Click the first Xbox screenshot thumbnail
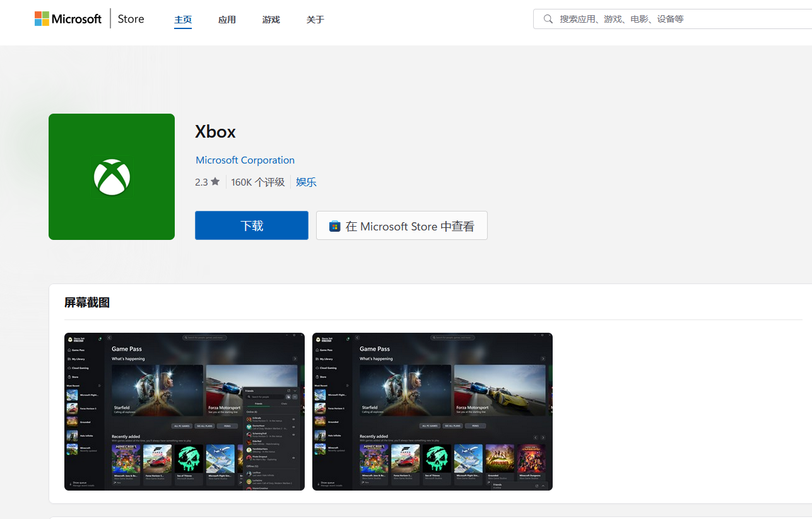812x519 pixels. click(x=184, y=411)
